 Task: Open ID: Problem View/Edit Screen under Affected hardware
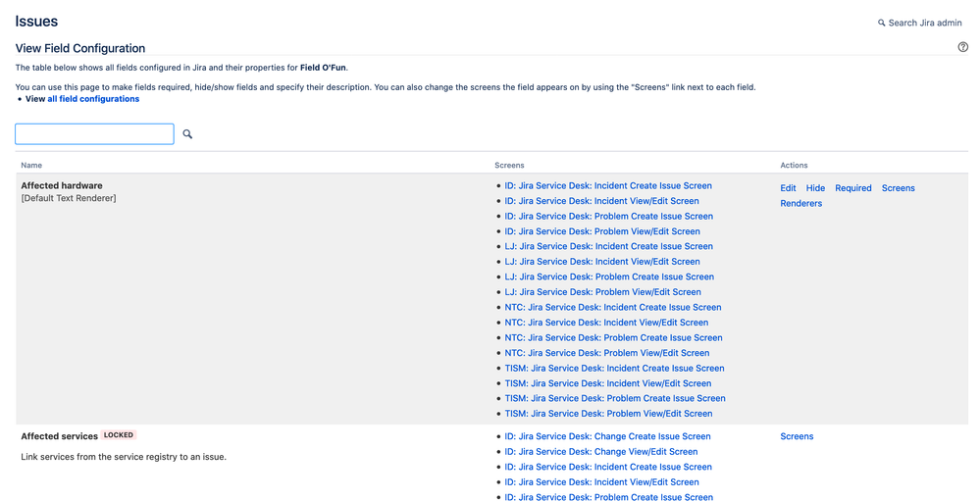coord(602,231)
